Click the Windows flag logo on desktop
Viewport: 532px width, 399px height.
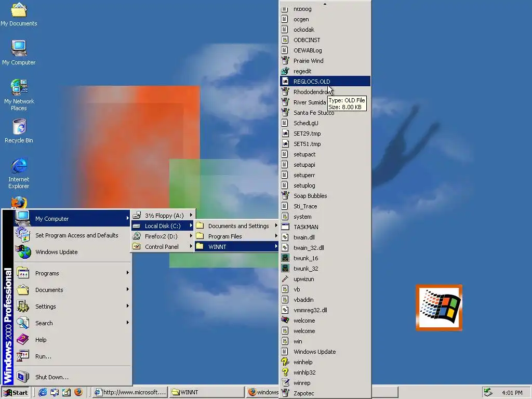[x=439, y=308]
